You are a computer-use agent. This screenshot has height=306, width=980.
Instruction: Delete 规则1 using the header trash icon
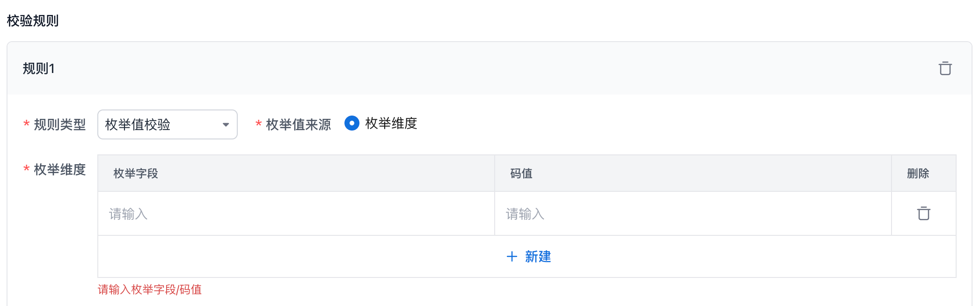945,68
